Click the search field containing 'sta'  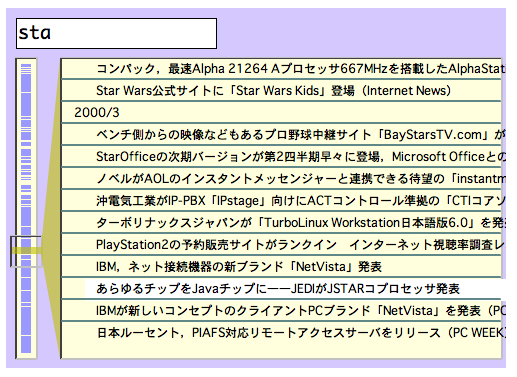(x=116, y=33)
